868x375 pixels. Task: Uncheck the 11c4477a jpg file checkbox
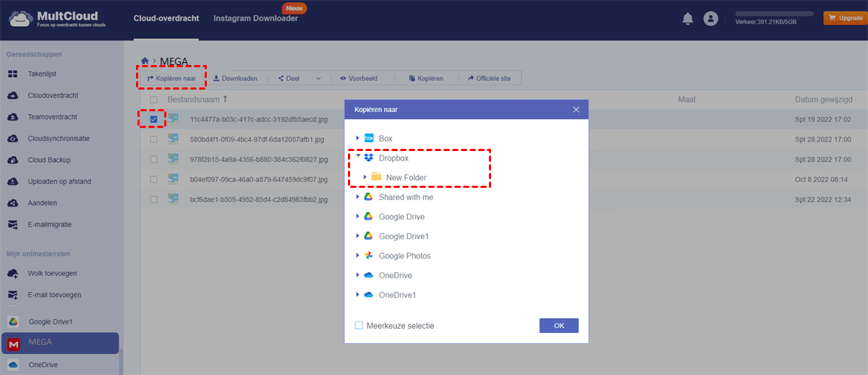coord(153,119)
